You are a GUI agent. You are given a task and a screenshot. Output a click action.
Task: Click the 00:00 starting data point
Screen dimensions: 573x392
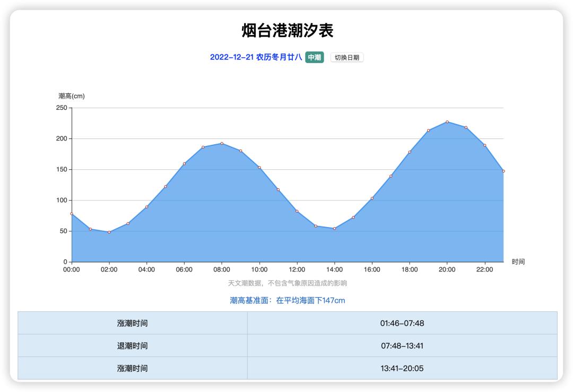(x=72, y=214)
